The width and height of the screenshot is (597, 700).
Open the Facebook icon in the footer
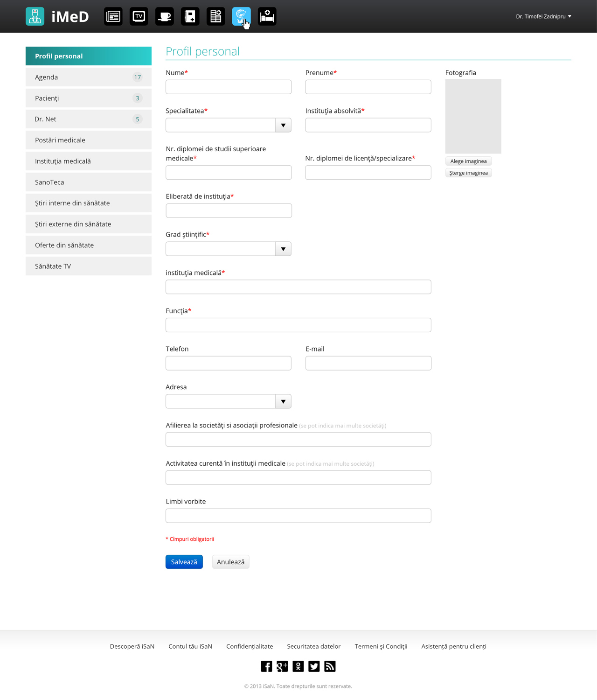coord(266,666)
